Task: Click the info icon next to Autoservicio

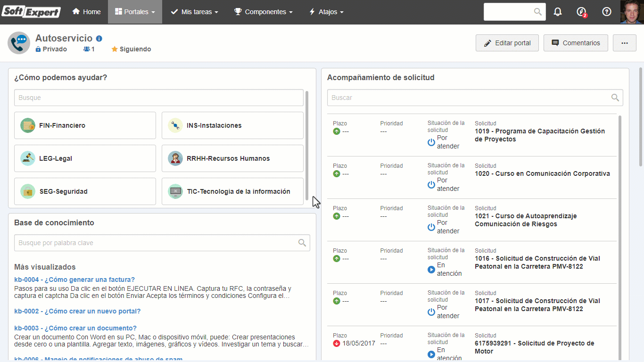Action: [99, 39]
